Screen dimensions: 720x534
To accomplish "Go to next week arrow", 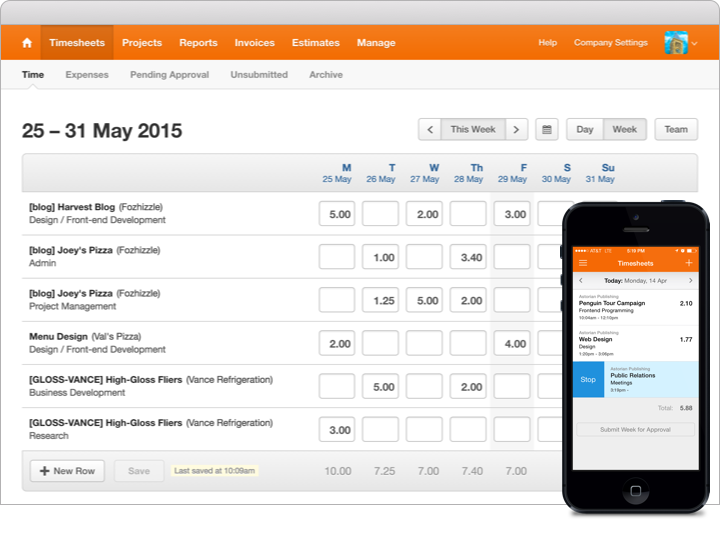I will point(516,129).
